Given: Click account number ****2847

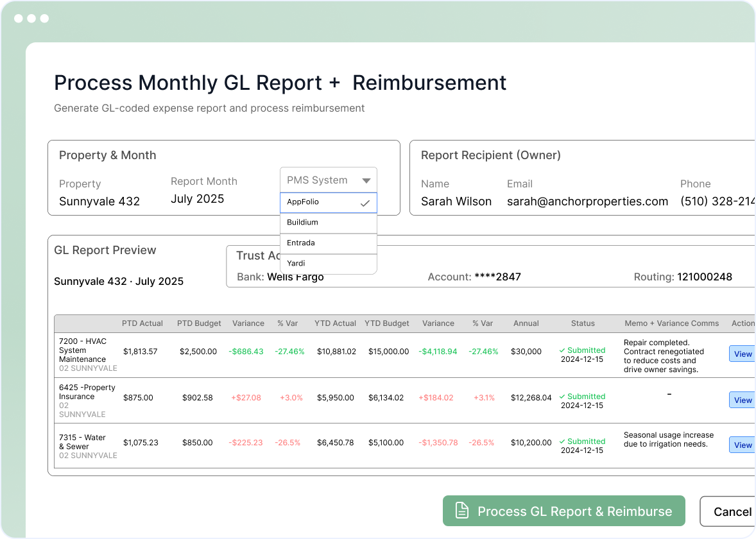Looking at the screenshot, I should click(497, 277).
